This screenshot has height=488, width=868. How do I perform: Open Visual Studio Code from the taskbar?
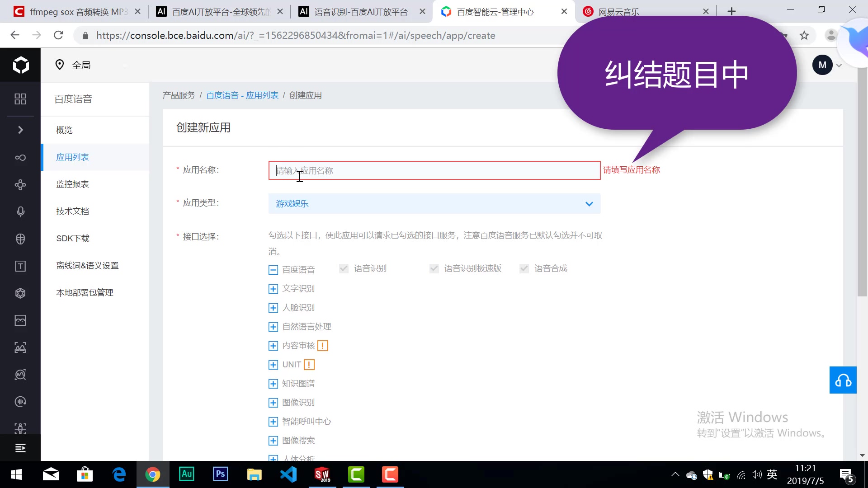click(288, 474)
